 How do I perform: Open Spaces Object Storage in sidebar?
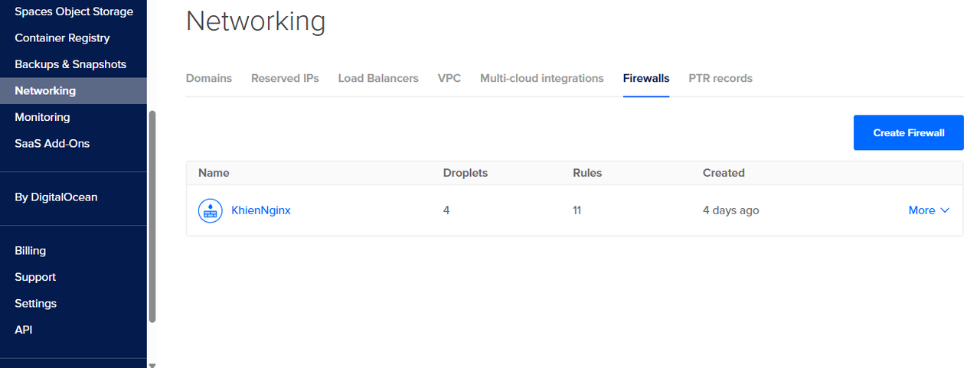pyautogui.click(x=73, y=11)
